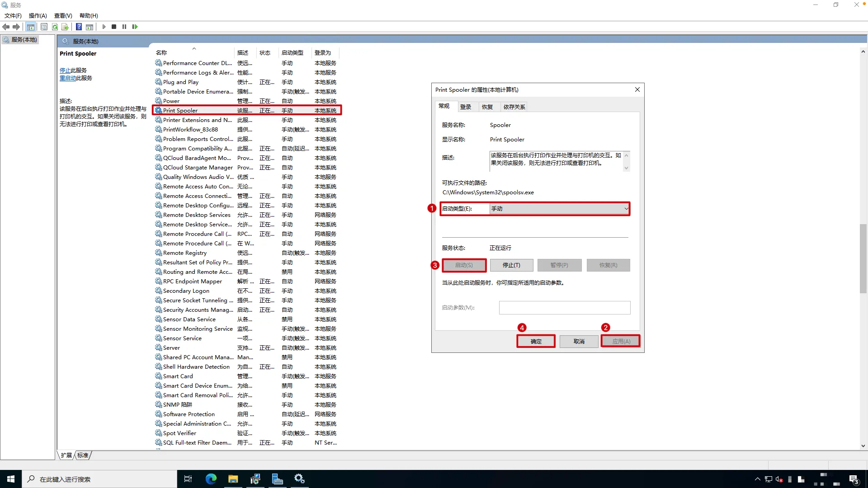Click the 重启动 this service link
The height and width of the screenshot is (488, 868).
click(x=68, y=78)
